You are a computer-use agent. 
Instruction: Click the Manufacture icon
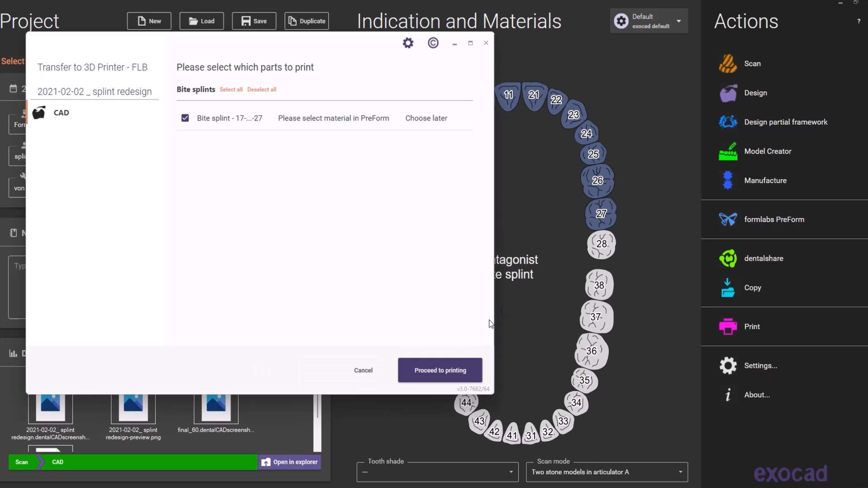728,180
